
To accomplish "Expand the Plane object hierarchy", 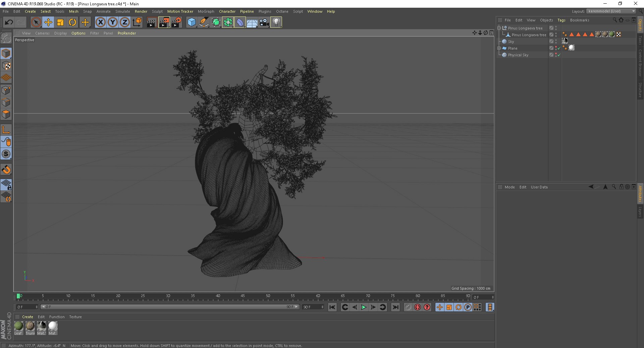I will pyautogui.click(x=499, y=48).
